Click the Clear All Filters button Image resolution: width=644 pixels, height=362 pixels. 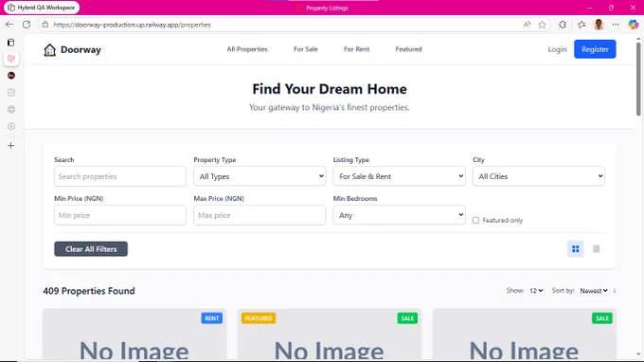click(91, 249)
